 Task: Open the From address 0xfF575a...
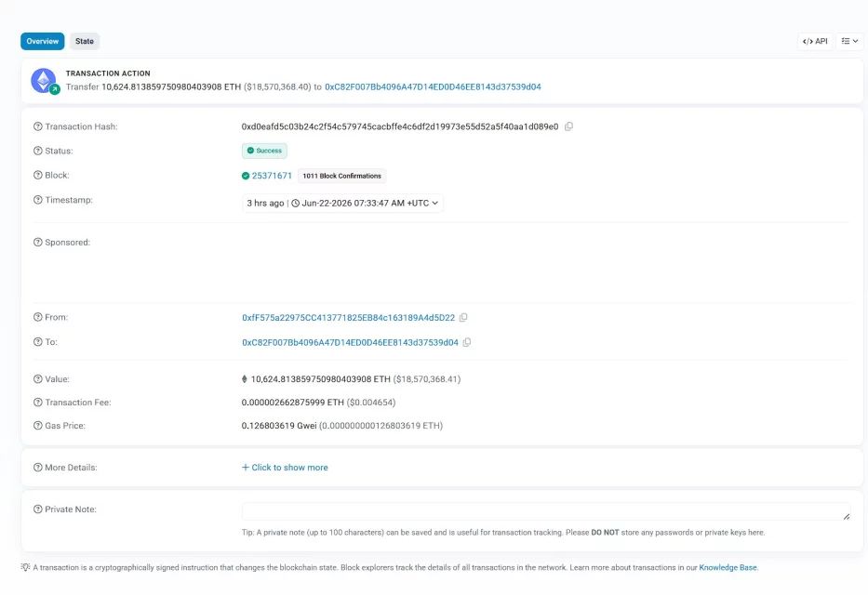[x=348, y=318]
